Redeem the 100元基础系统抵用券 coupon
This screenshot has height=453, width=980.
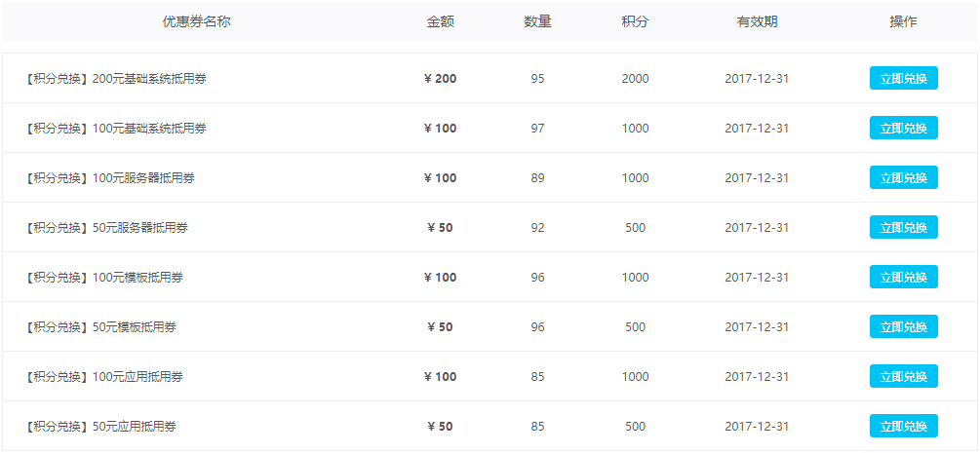903,129
